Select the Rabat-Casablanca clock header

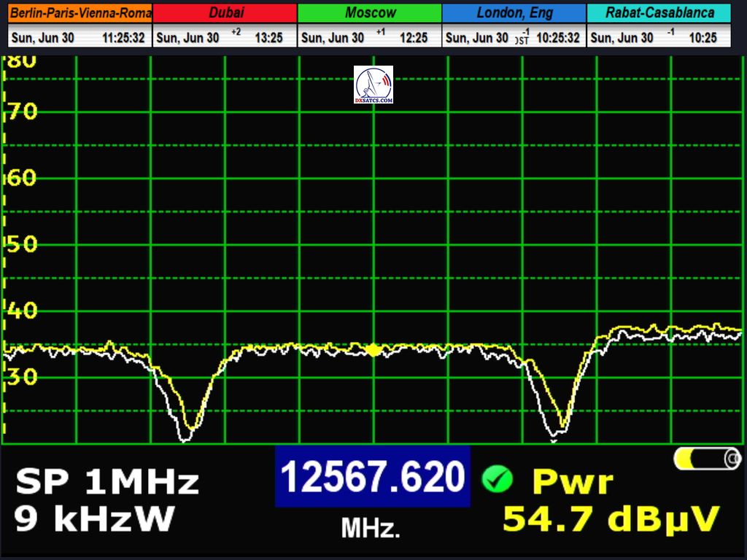(659, 13)
